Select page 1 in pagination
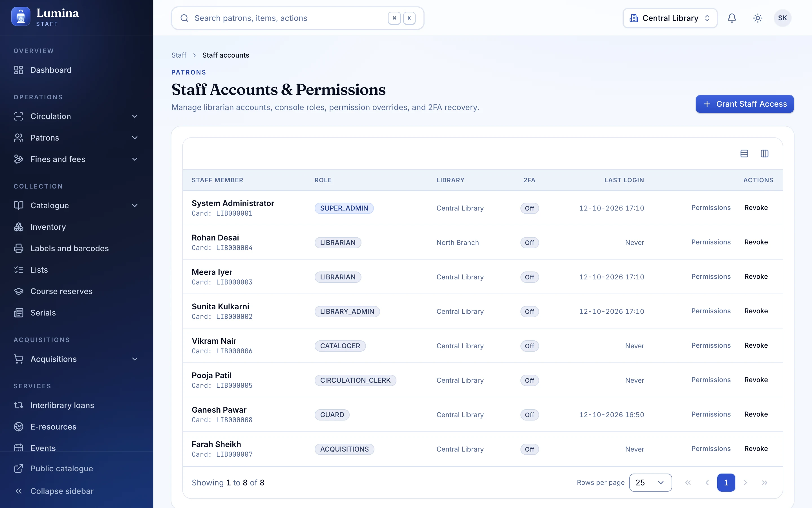The height and width of the screenshot is (508, 812). (x=726, y=483)
